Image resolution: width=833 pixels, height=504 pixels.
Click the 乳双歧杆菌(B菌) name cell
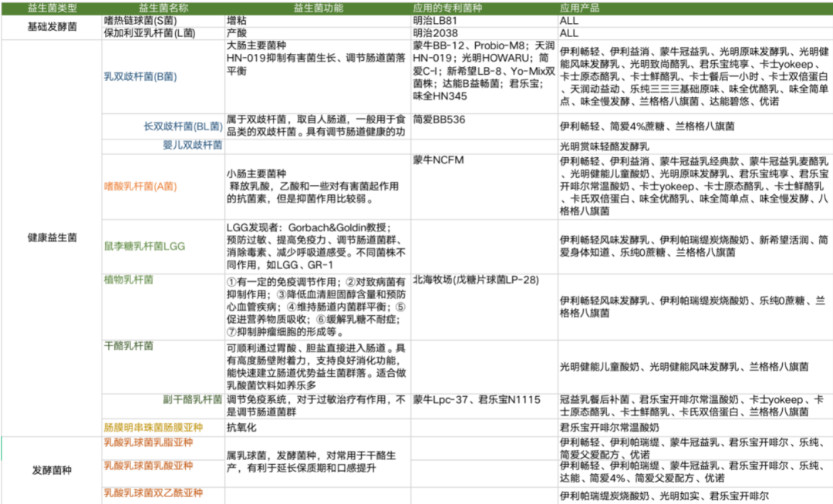pos(163,76)
